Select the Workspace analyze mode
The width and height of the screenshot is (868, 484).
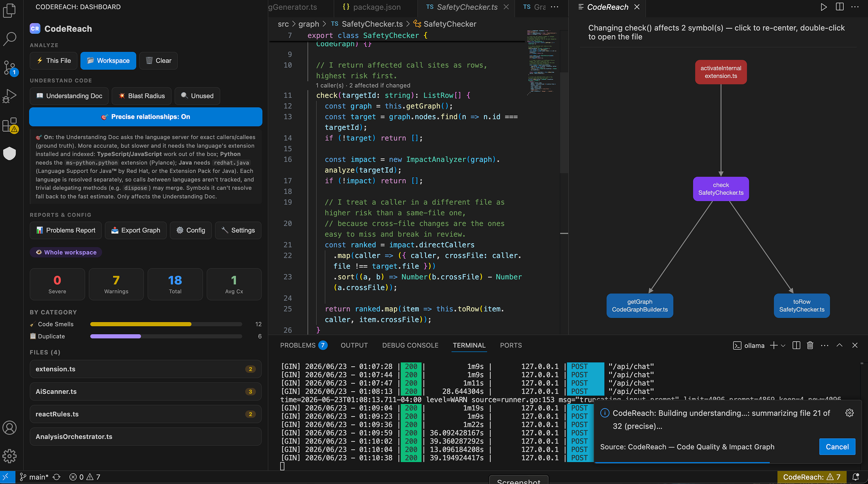(108, 61)
